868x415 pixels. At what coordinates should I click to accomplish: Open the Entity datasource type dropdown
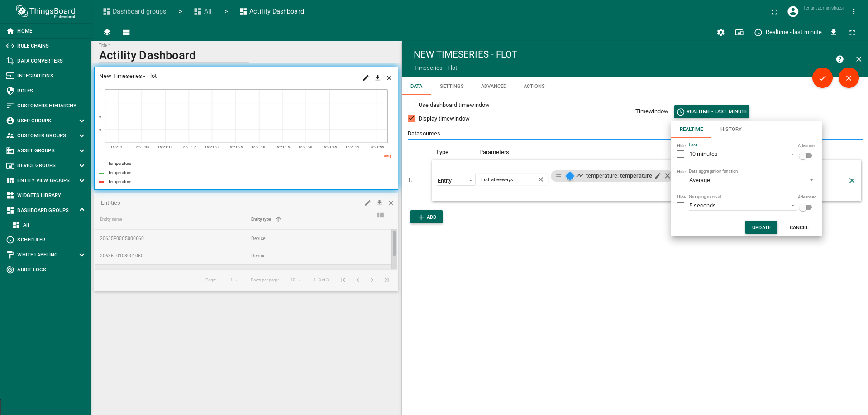click(x=455, y=181)
